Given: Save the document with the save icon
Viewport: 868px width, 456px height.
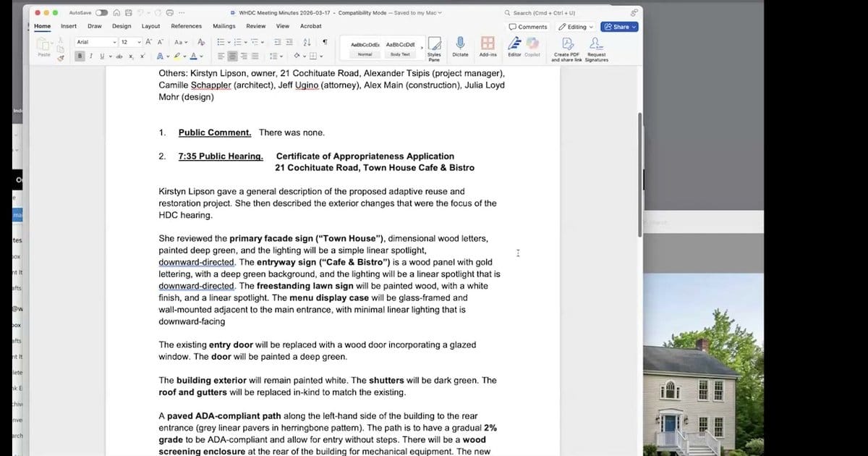Looking at the screenshot, I should pos(128,13).
